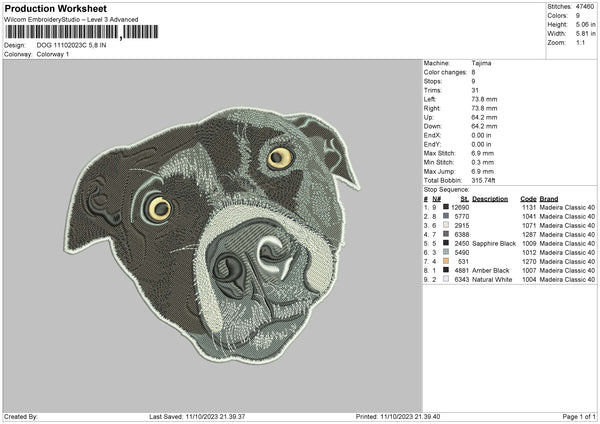Select the swatch for thread code 1041

(x=446, y=216)
